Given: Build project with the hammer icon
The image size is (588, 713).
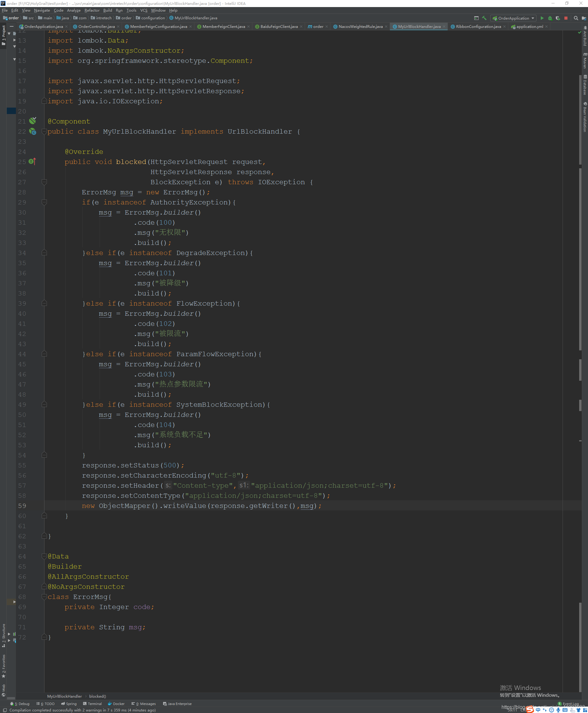Looking at the screenshot, I should [484, 18].
